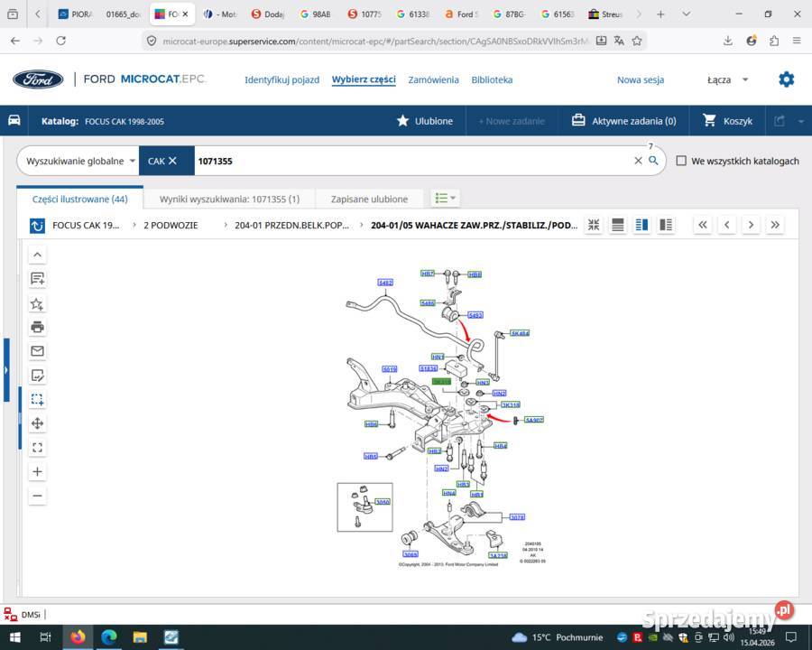The image size is (812, 650).
Task: Remove the CAK catalogue filter chip
Action: pos(172,161)
